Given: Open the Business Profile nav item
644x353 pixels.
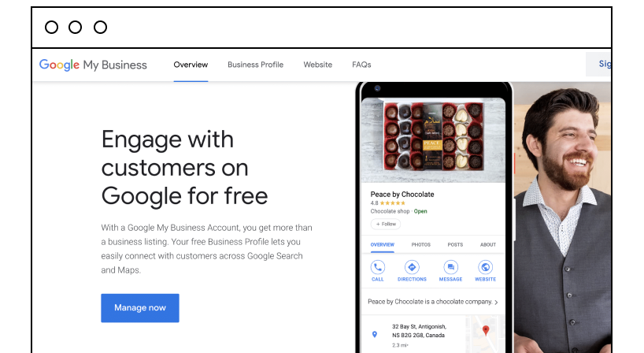Looking at the screenshot, I should (255, 65).
